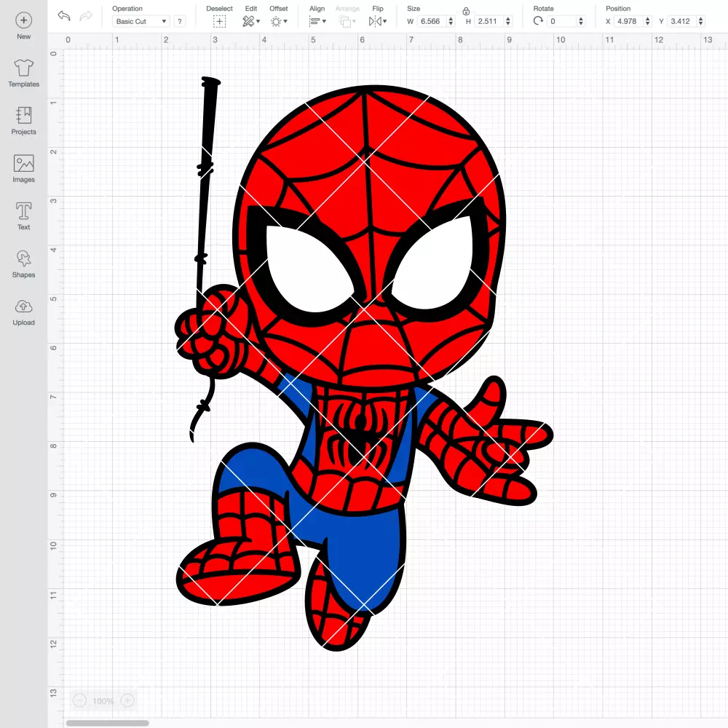Click the 100% zoom level label
This screenshot has width=728, height=728.
pyautogui.click(x=103, y=701)
